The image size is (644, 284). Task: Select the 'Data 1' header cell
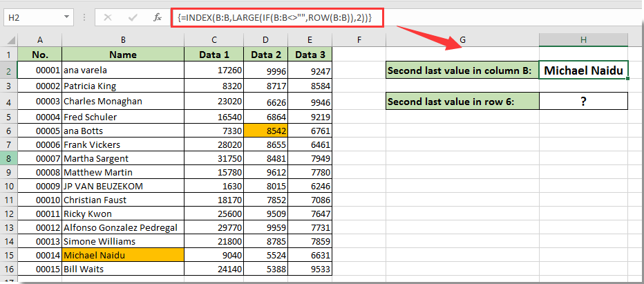coord(214,55)
